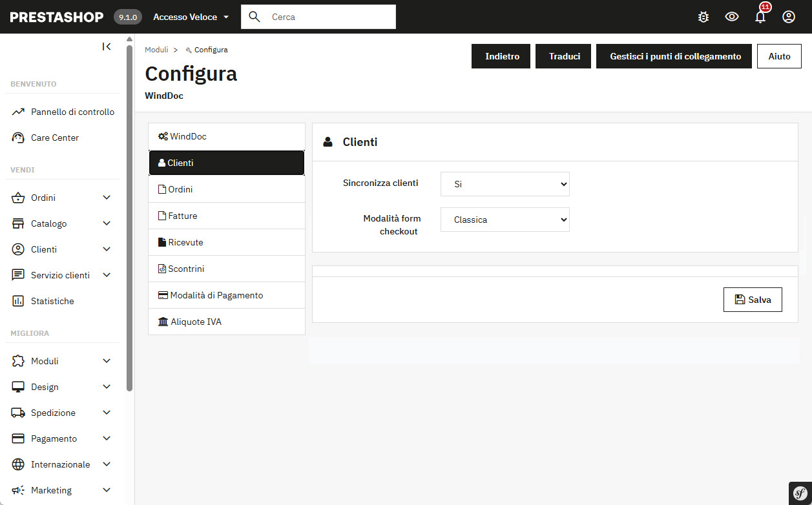
Task: Click the Servizio clienti chat icon
Action: click(18, 275)
